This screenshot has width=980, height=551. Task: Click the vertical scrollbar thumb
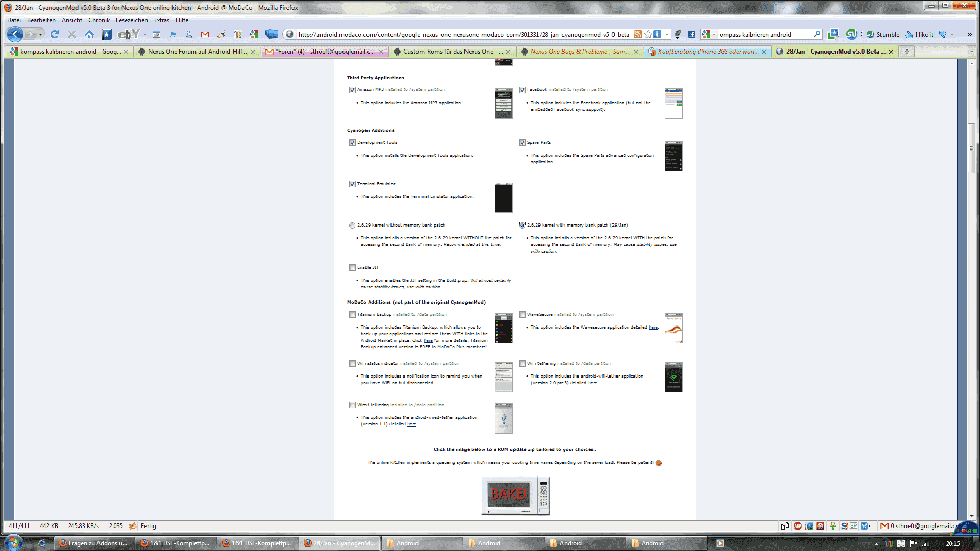971,148
